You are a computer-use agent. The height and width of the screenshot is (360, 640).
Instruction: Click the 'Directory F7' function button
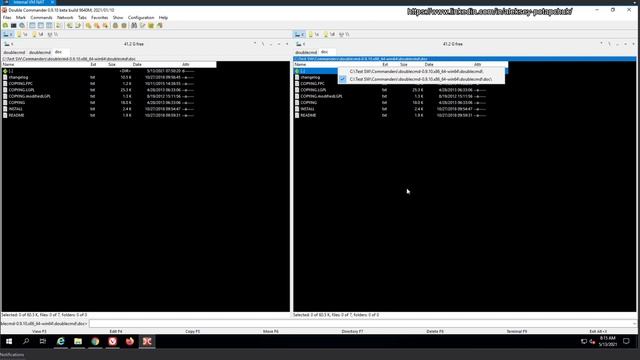pos(352,331)
